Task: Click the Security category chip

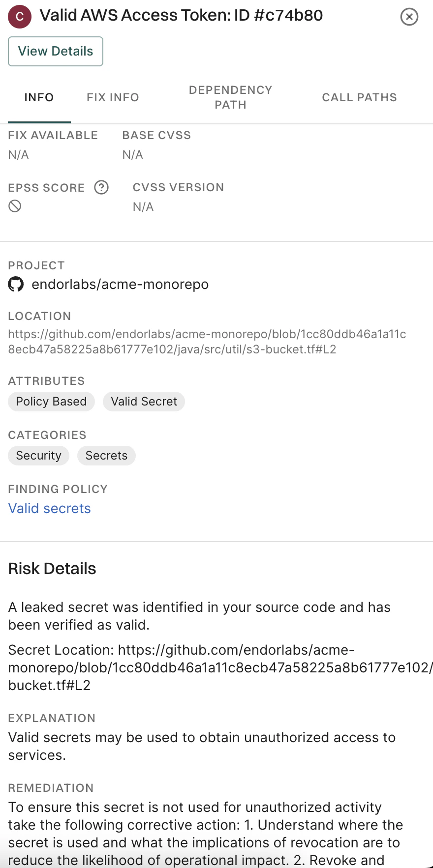Action: (38, 456)
